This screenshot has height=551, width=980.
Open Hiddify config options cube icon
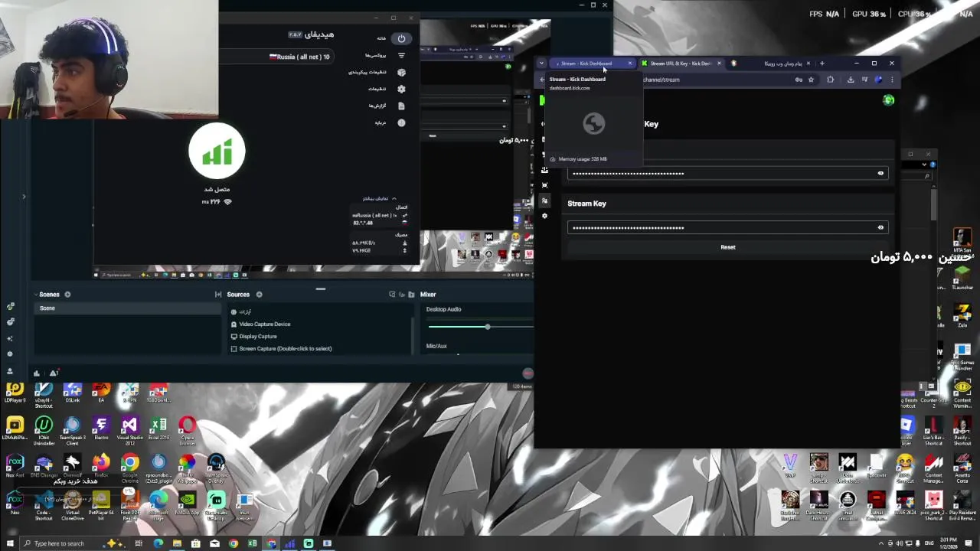click(401, 72)
